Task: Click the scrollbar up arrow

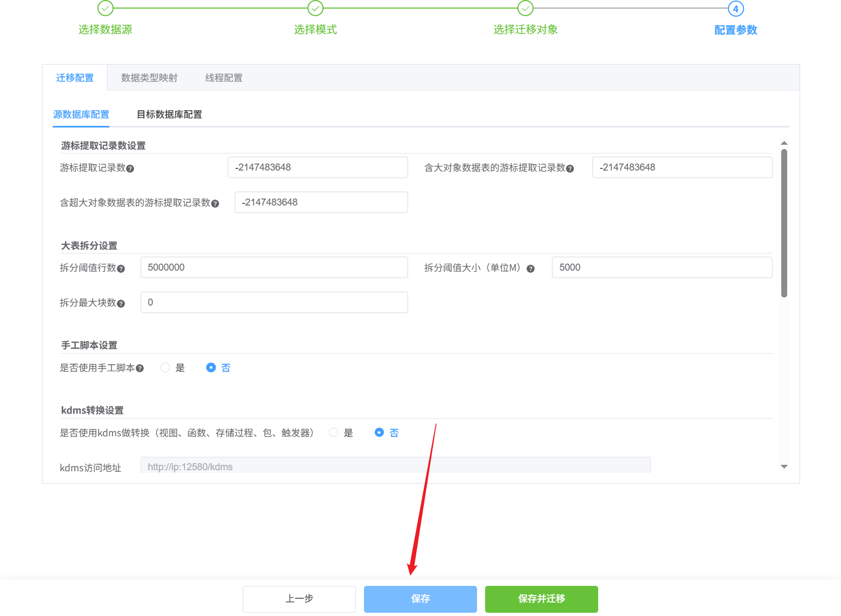Action: tap(784, 143)
